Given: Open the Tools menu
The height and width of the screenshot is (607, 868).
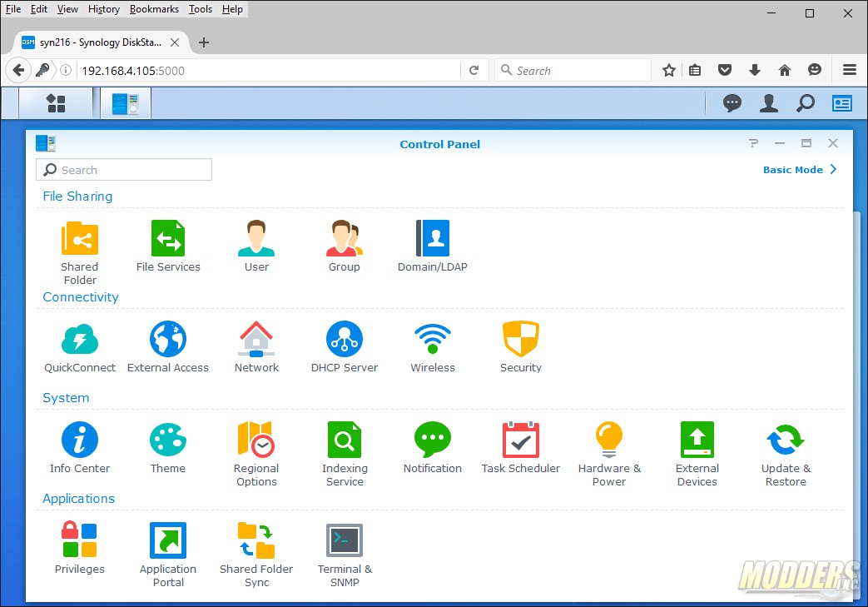Looking at the screenshot, I should (201, 9).
